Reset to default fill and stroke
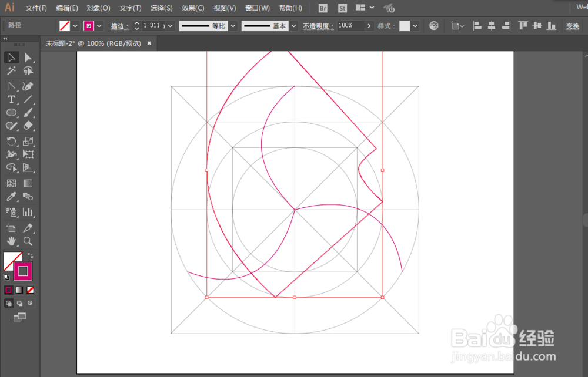Screen dimensions: 588x377 click(6, 277)
